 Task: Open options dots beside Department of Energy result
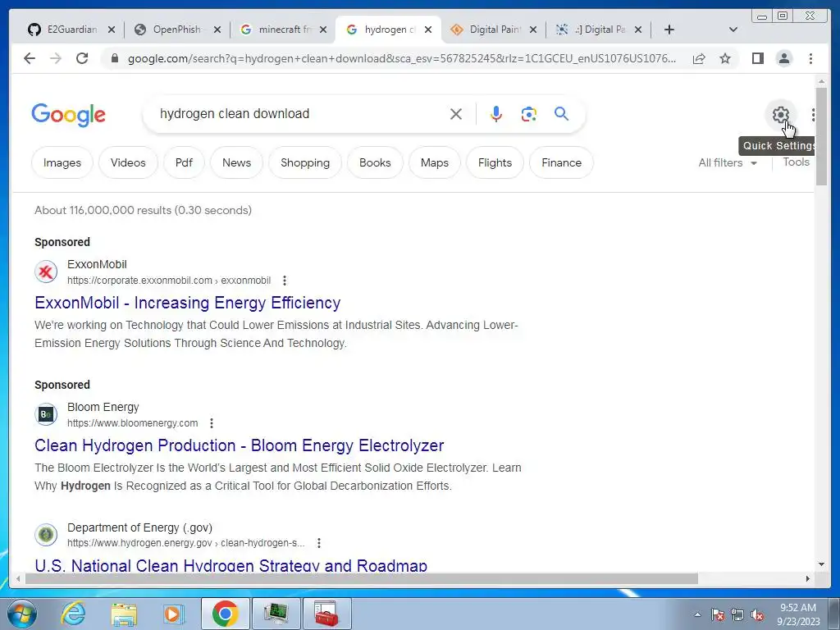319,543
